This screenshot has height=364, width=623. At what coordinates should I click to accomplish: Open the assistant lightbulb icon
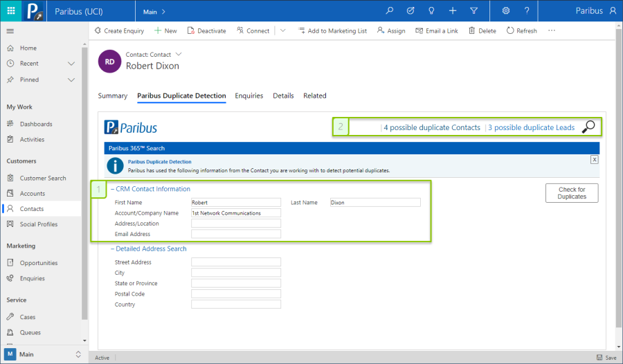click(x=431, y=11)
